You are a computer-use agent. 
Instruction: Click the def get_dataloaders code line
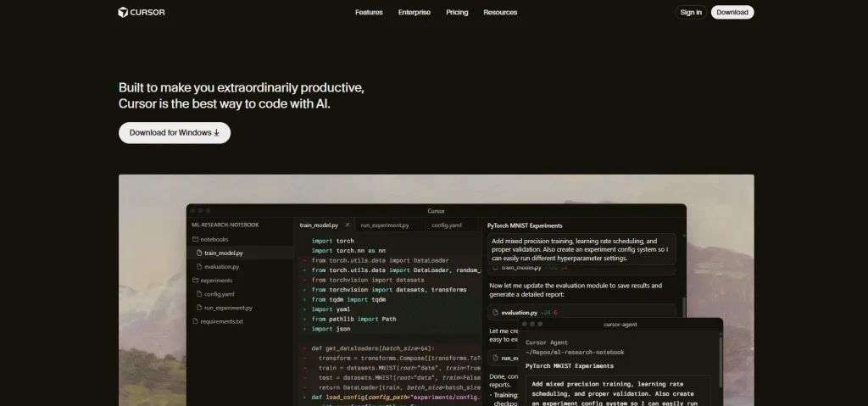click(x=373, y=348)
